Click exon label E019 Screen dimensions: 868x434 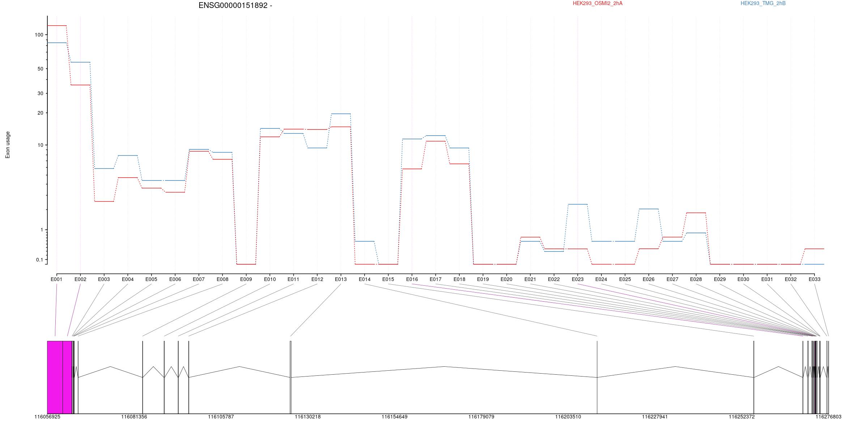(x=483, y=279)
